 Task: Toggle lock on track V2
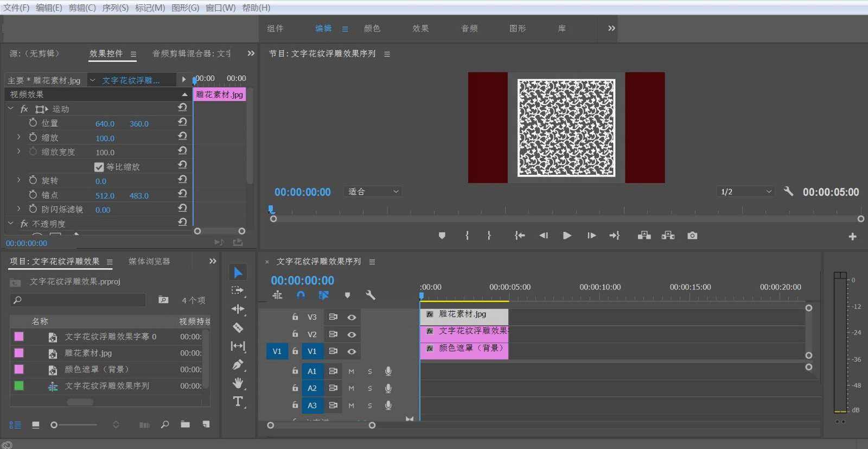pyautogui.click(x=295, y=334)
